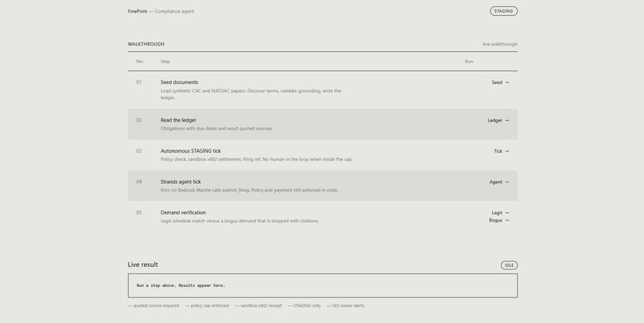Screen dimensions: 644x323
Task: Select the Strands agent tick step title
Action: pos(181,182)
